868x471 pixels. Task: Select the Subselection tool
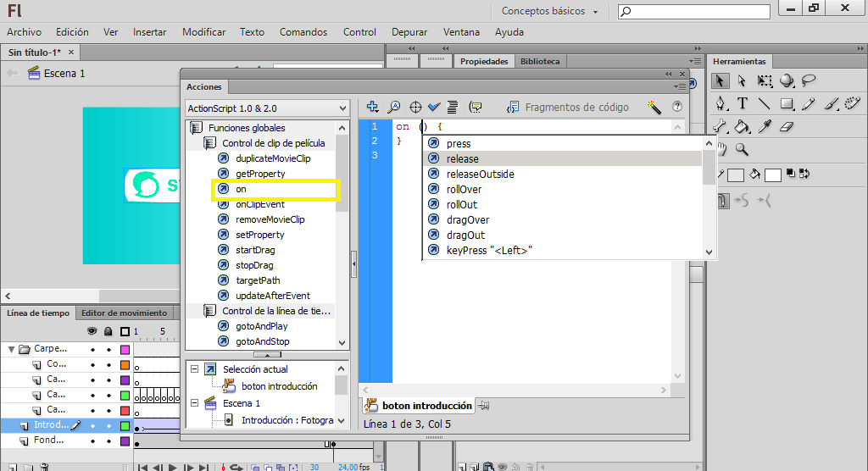coord(742,81)
